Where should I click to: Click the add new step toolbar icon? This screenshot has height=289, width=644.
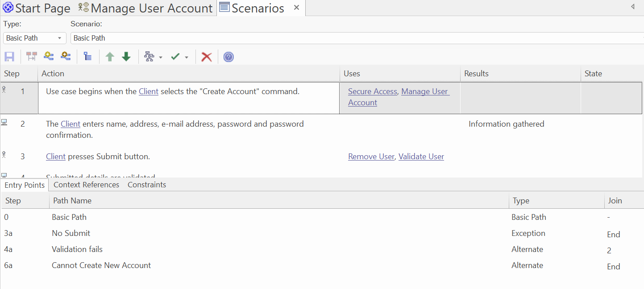48,56
